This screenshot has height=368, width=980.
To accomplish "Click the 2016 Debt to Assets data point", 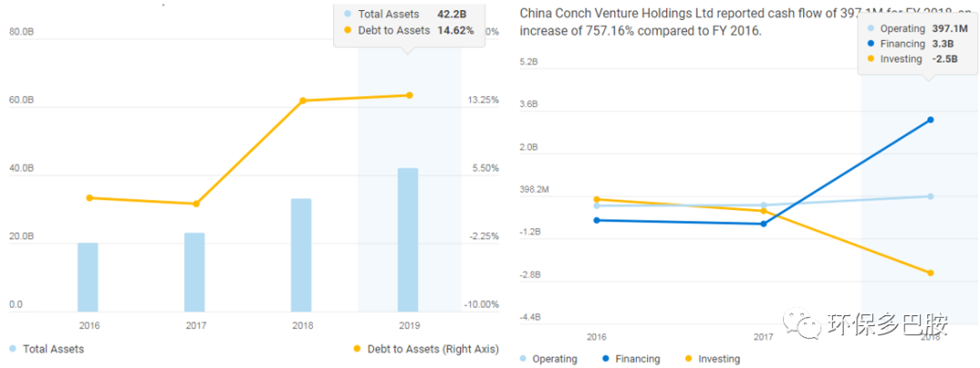I will (x=89, y=198).
